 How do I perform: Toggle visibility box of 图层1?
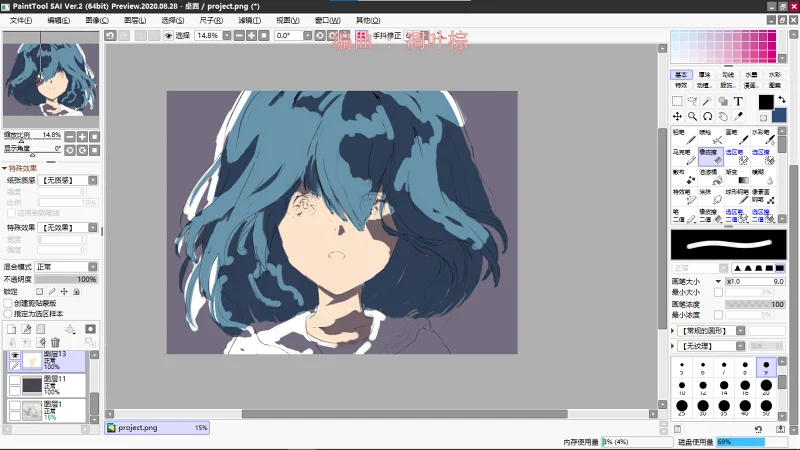pos(15,405)
